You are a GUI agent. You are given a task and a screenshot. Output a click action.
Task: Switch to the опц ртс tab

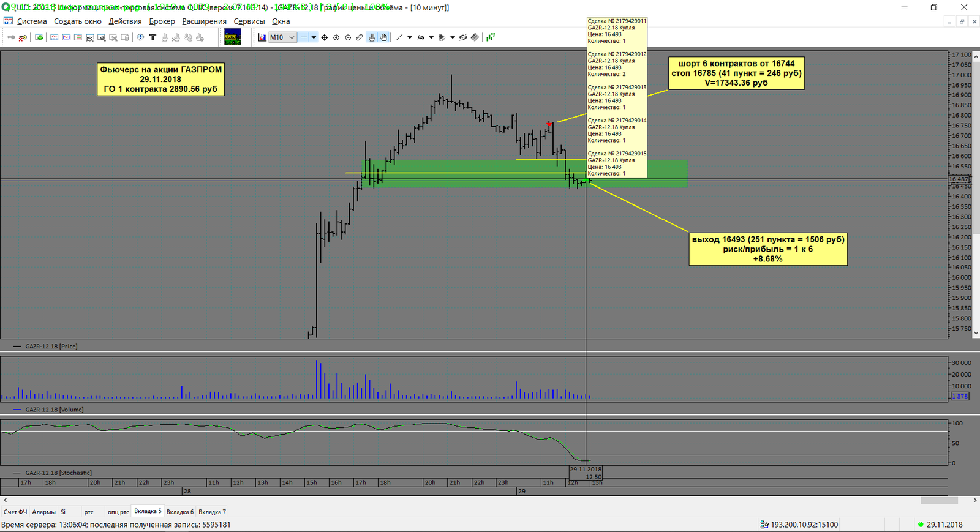[x=118, y=512]
